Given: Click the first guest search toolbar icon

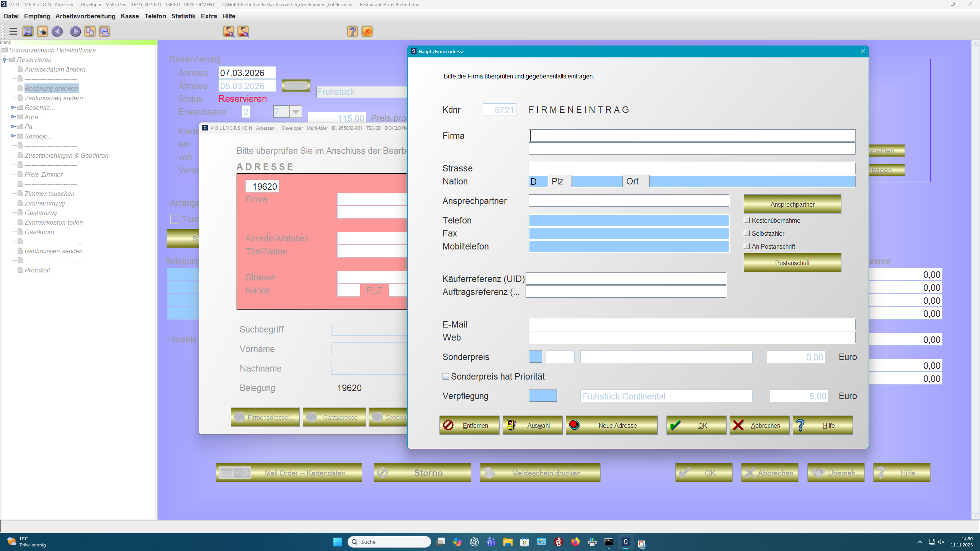Looking at the screenshot, I should (229, 31).
